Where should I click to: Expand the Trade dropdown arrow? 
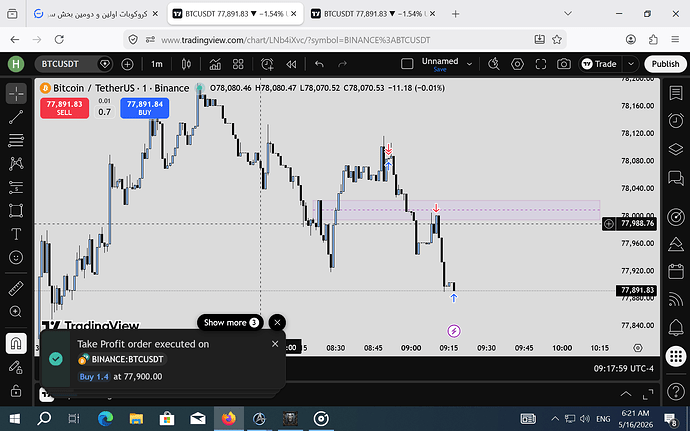631,64
